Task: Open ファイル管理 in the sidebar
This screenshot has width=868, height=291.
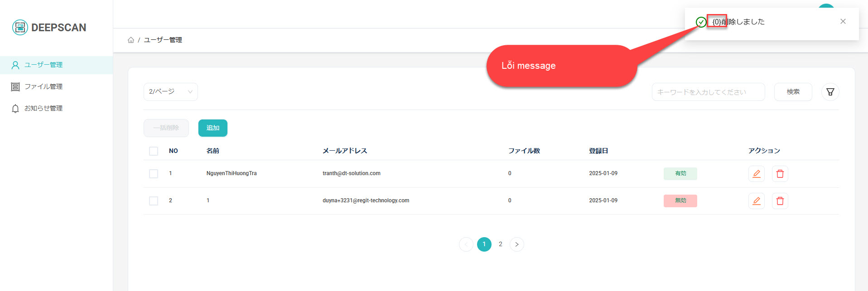Action: (43, 86)
